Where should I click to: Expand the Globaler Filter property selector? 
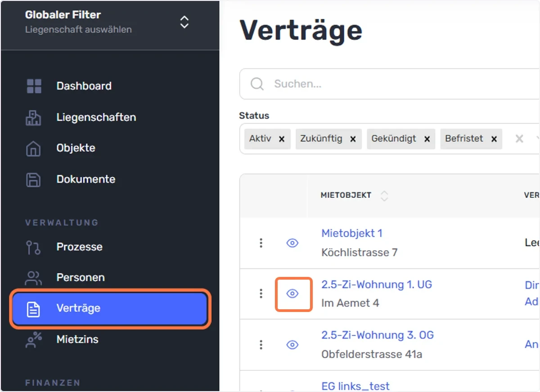point(184,22)
